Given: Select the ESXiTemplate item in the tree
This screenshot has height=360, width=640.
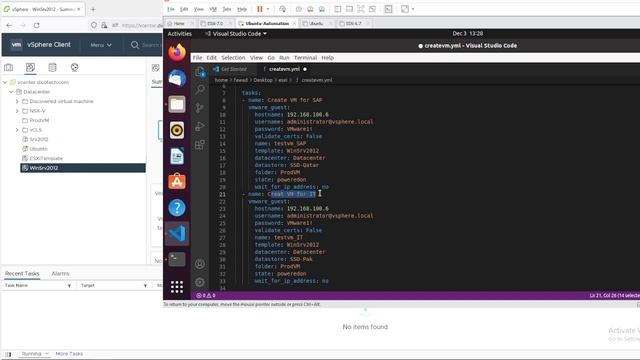Looking at the screenshot, I should (46, 158).
